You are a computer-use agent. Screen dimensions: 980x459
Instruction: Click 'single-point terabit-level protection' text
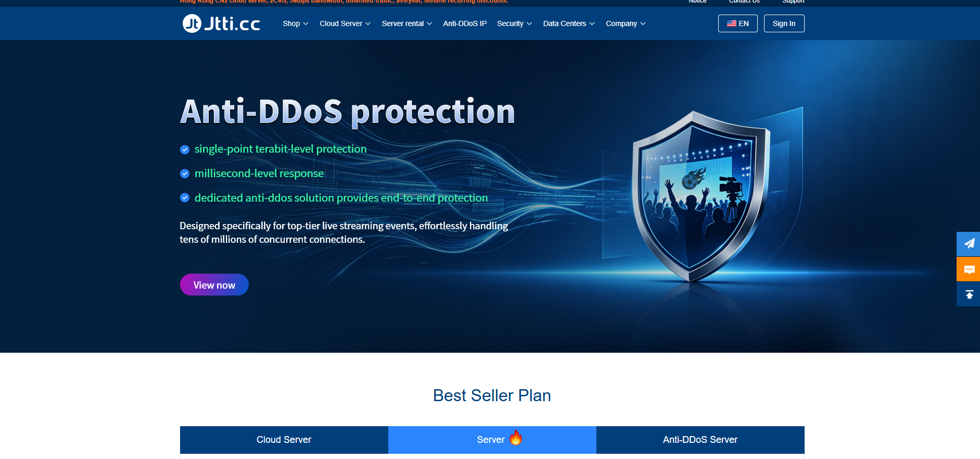click(x=281, y=149)
